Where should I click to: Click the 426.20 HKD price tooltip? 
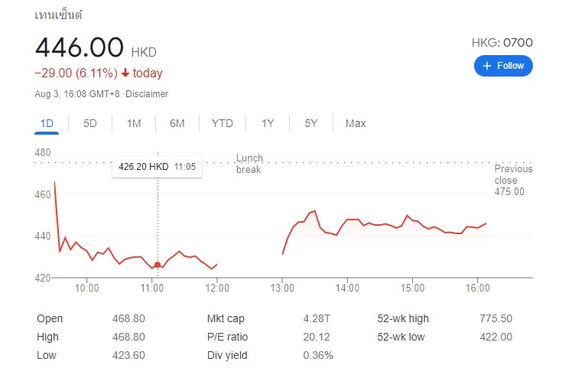pos(157,167)
